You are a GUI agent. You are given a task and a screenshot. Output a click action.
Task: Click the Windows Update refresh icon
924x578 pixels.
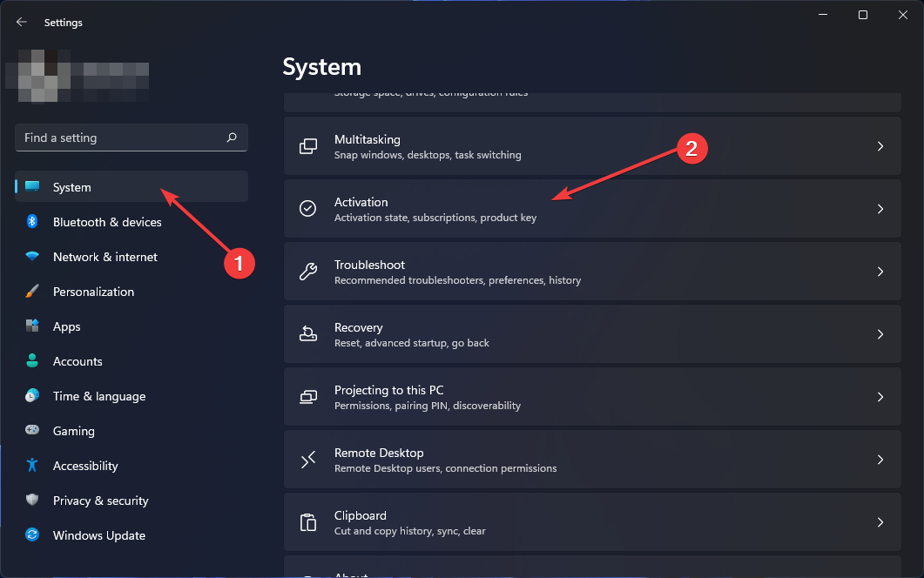point(32,534)
